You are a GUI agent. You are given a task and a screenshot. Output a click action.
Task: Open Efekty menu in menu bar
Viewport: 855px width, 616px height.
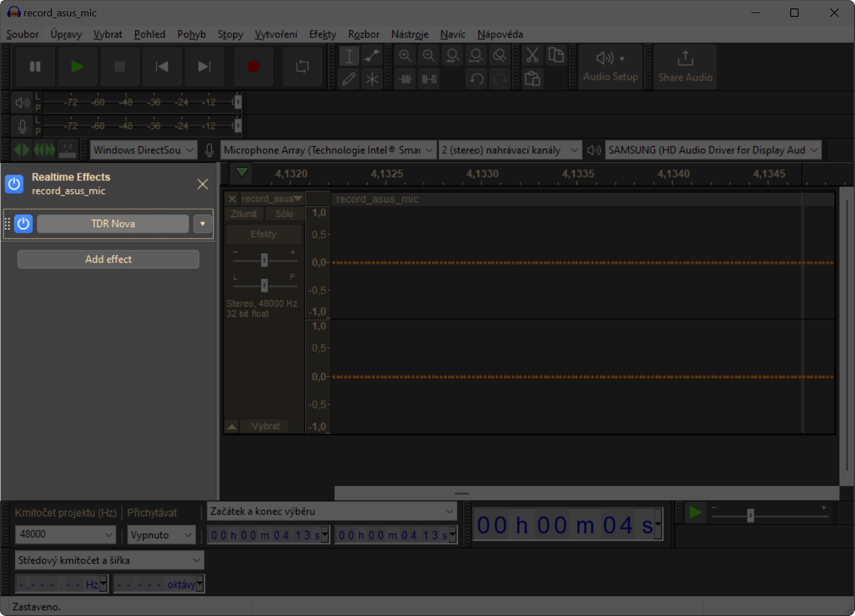pos(322,34)
